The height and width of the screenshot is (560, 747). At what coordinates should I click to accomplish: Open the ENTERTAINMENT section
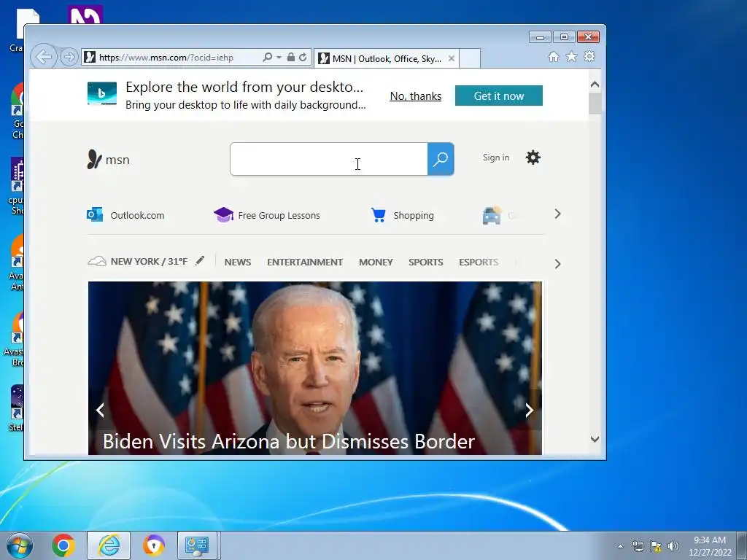tap(305, 262)
